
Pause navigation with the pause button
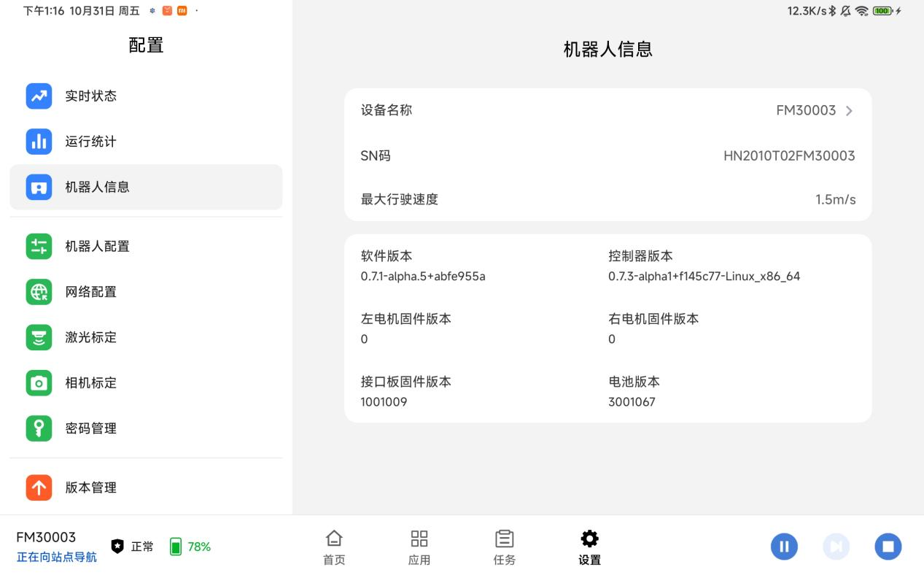[x=784, y=547]
